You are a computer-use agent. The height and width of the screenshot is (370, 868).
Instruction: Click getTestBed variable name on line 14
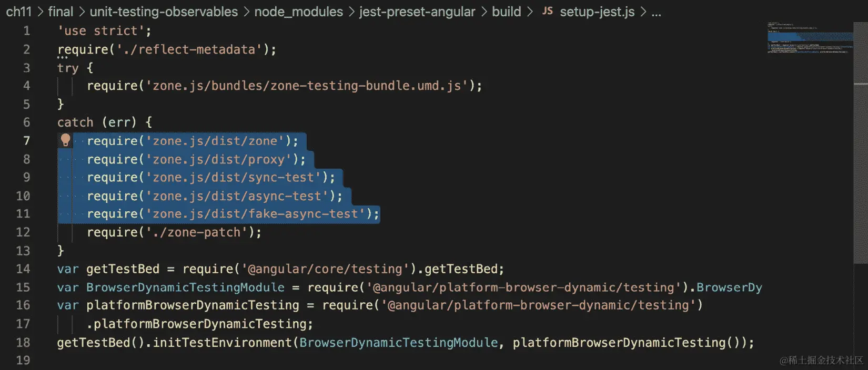tap(123, 269)
